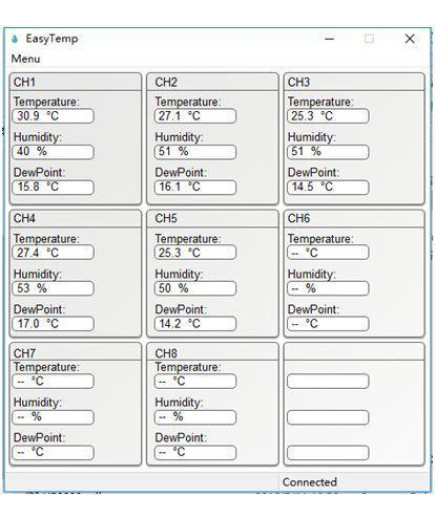Select CH5 humidity field showing 50 %
Image resolution: width=435 pixels, height=521 pixels.
tap(195, 288)
